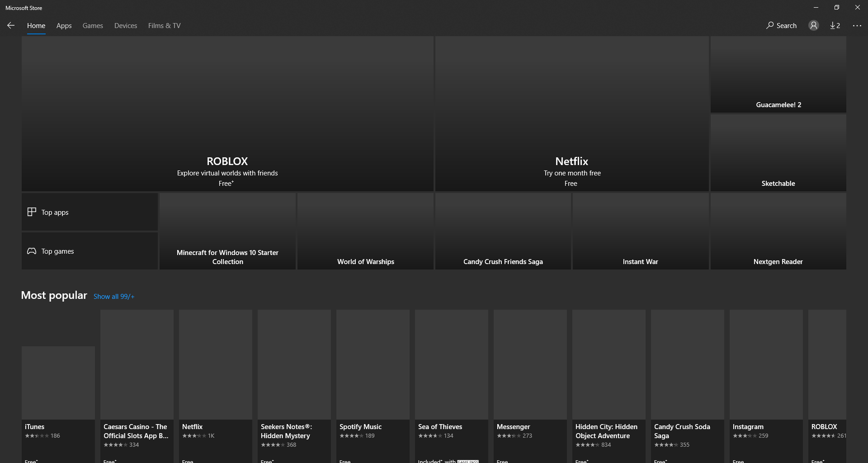Screen dimensions: 868x463
Task: Open the Caesars Casino app card
Action: [x=137, y=387]
